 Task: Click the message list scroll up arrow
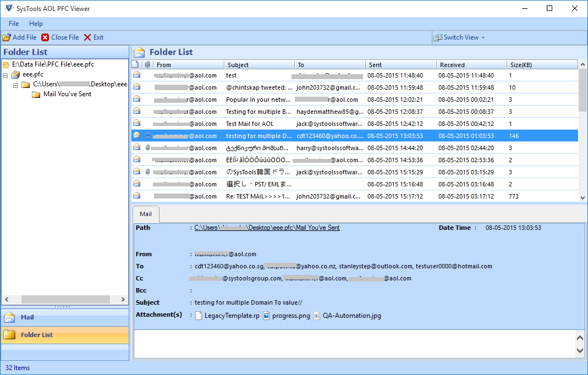(582, 64)
